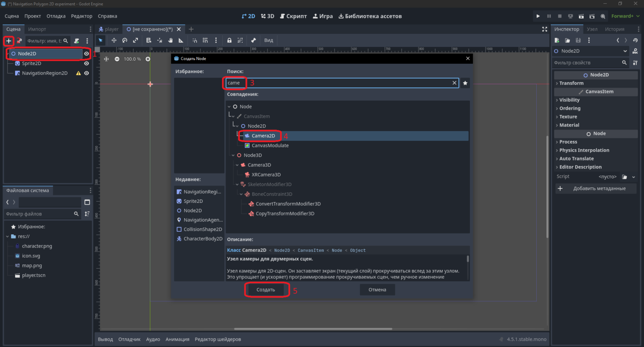Viewport: 644px width, 347px height.
Task: Zoom out with the minus button
Action: pyautogui.click(x=117, y=59)
